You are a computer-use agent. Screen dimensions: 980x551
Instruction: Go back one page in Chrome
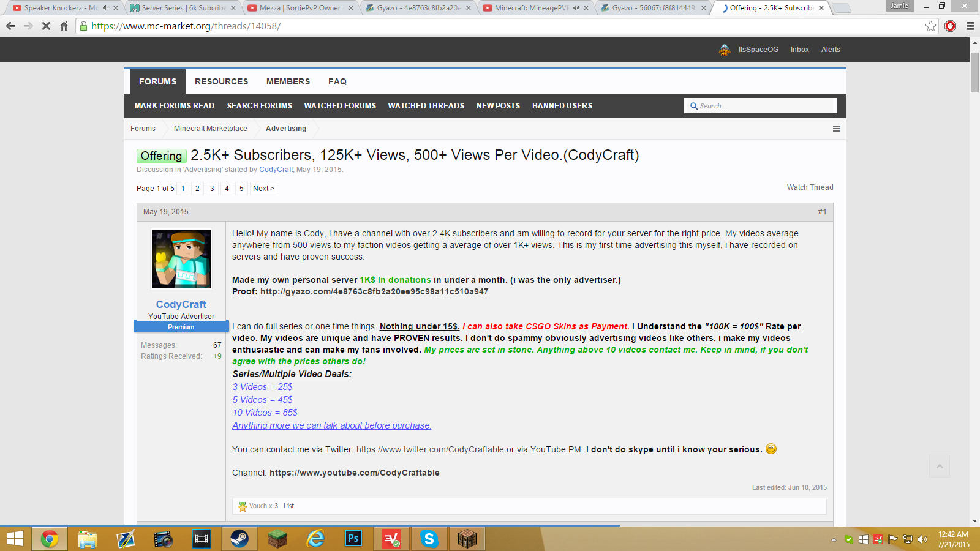tap(10, 26)
